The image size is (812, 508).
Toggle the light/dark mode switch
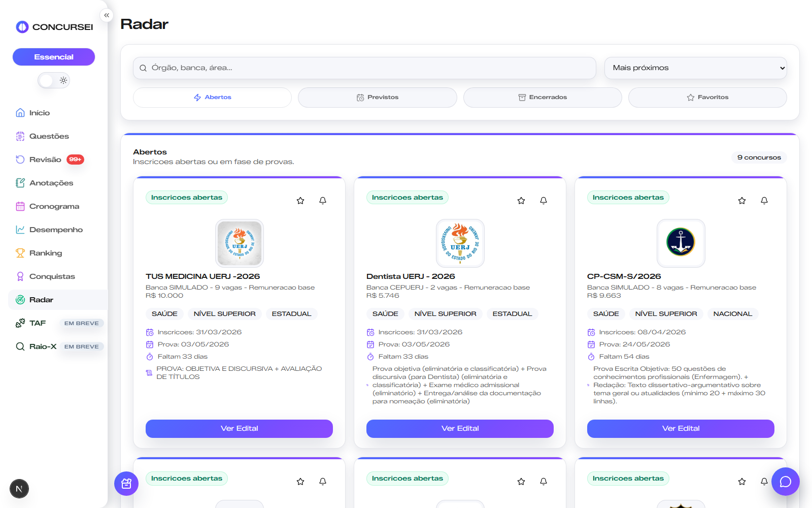[x=53, y=80]
